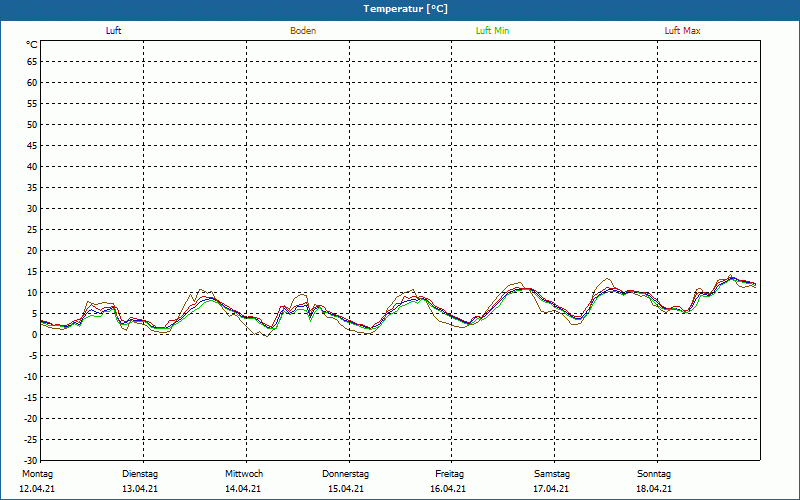Click the Sonntag day label
800x500 pixels.
click(x=654, y=474)
